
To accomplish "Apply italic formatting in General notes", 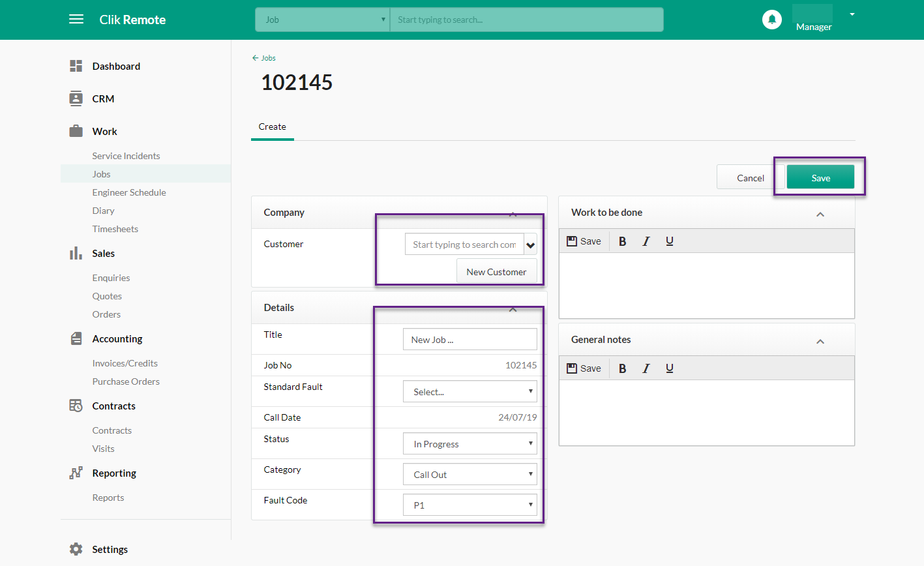I will point(646,368).
